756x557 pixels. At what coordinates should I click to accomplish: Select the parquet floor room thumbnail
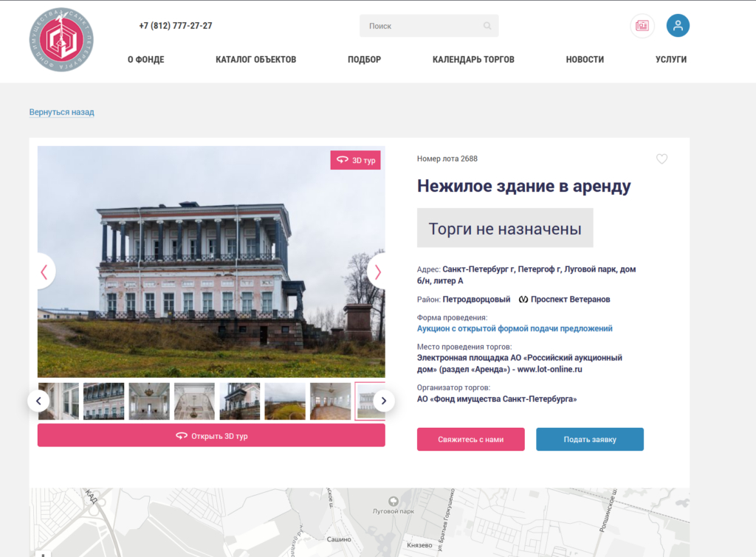click(x=330, y=401)
